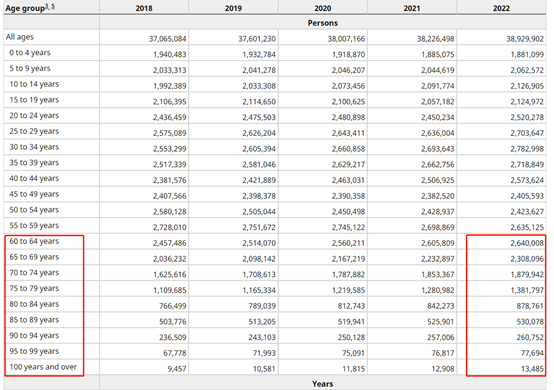554x390 pixels.
Task: Select the 100 years and over row label
Action: (x=43, y=367)
